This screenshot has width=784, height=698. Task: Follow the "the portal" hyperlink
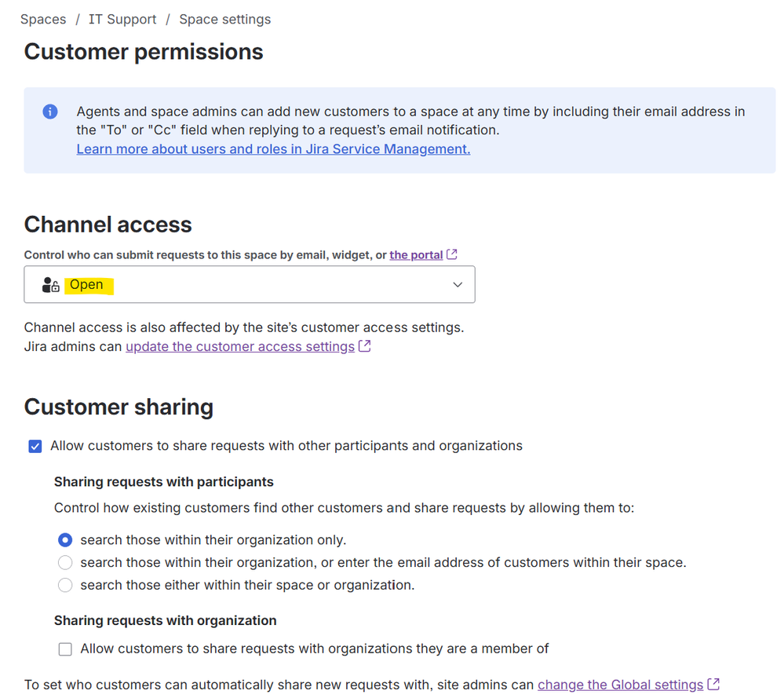pyautogui.click(x=417, y=254)
